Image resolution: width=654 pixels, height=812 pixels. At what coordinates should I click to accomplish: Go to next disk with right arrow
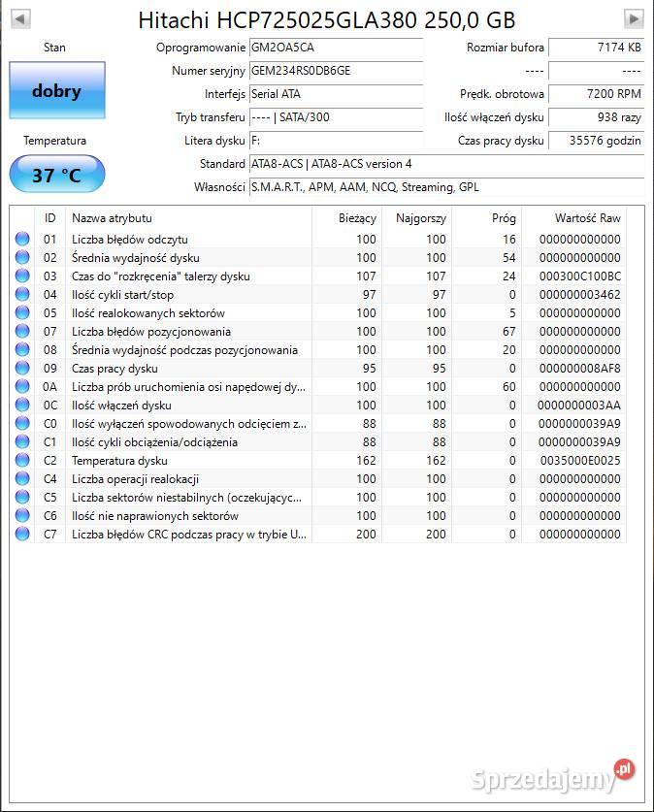click(634, 19)
